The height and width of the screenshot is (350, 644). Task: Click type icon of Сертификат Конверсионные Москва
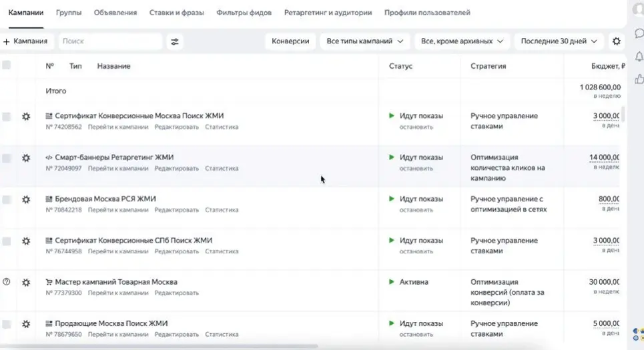click(x=49, y=116)
